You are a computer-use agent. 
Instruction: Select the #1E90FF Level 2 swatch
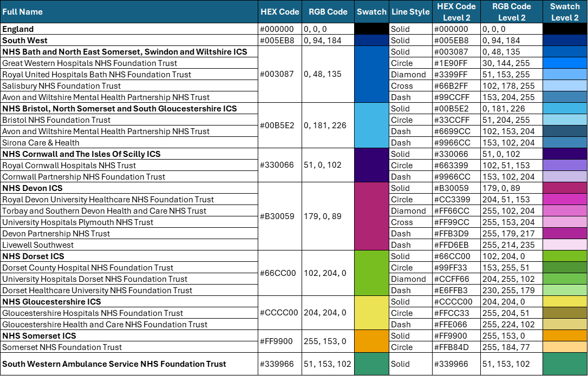pyautogui.click(x=565, y=63)
